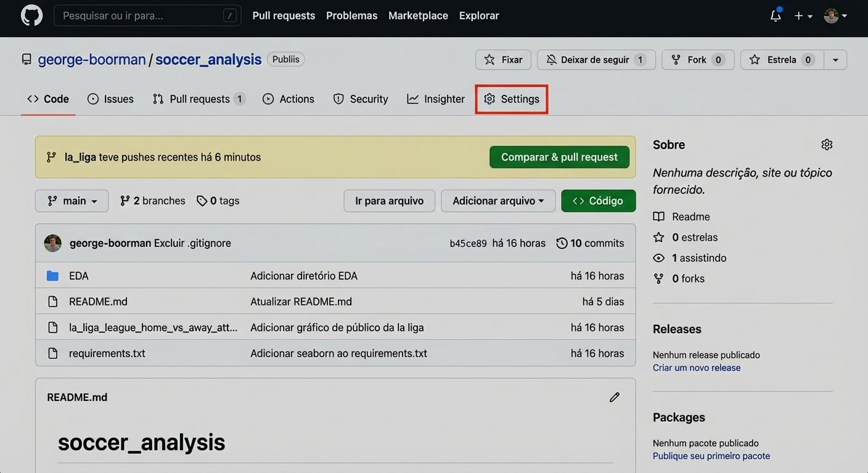
Task: View 0 forks in Sobre sidebar
Action: [x=679, y=278]
